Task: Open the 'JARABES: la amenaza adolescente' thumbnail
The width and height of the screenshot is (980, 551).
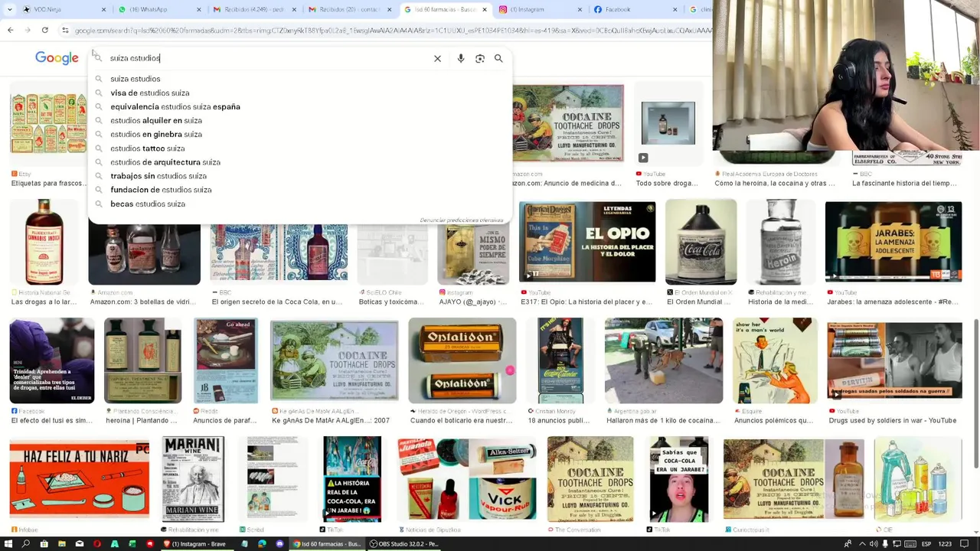Action: tap(893, 242)
